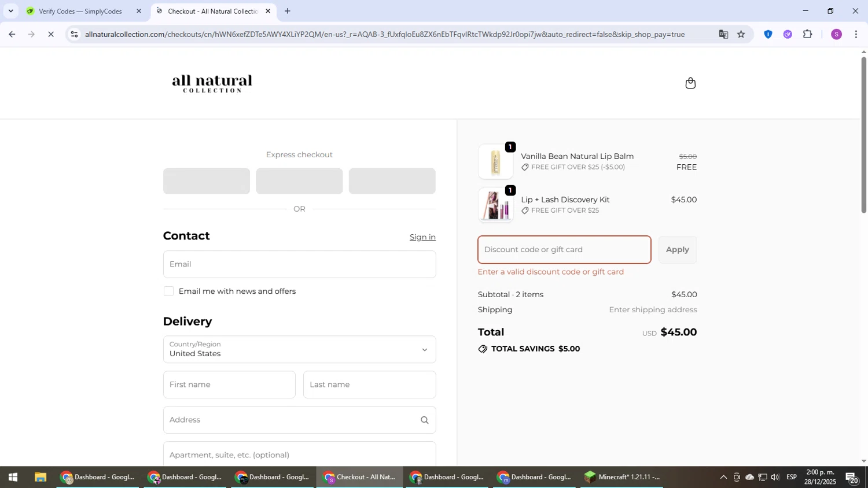Click the address search magnifier icon
Viewport: 868px width, 488px height.
[425, 420]
